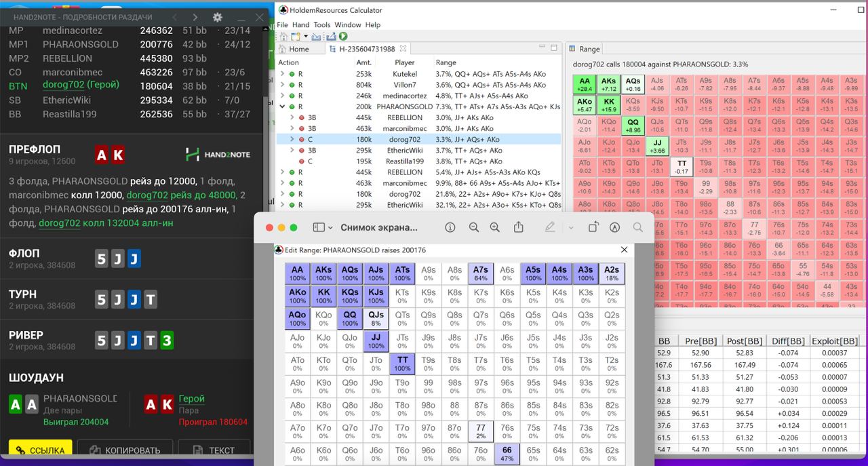Click the New Hand icon in HoldemResources toolbar
Viewport: 868px width, 466px height.
[x=296, y=37]
